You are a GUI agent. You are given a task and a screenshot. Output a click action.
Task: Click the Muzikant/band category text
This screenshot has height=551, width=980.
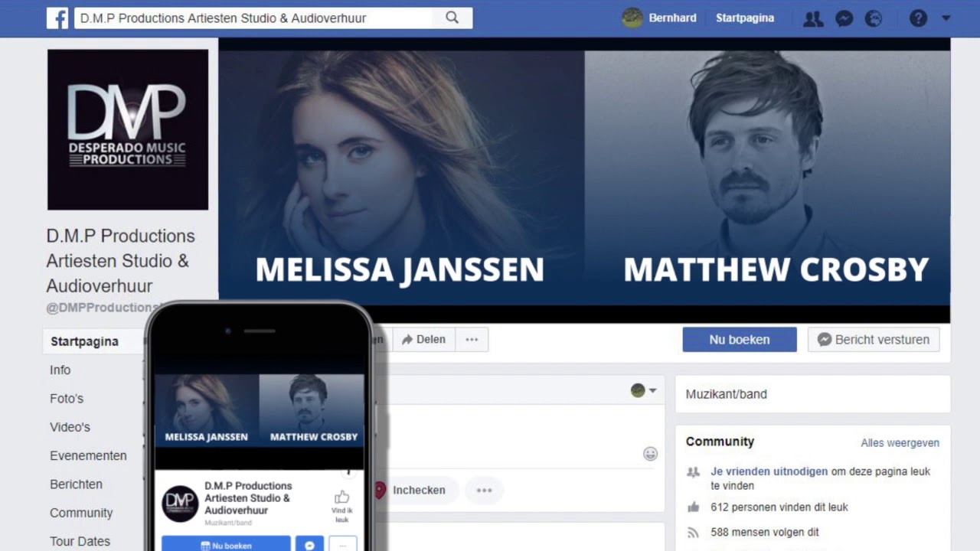726,394
